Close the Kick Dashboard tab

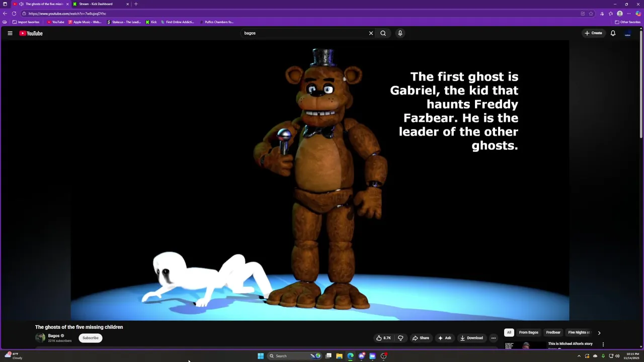point(127,4)
